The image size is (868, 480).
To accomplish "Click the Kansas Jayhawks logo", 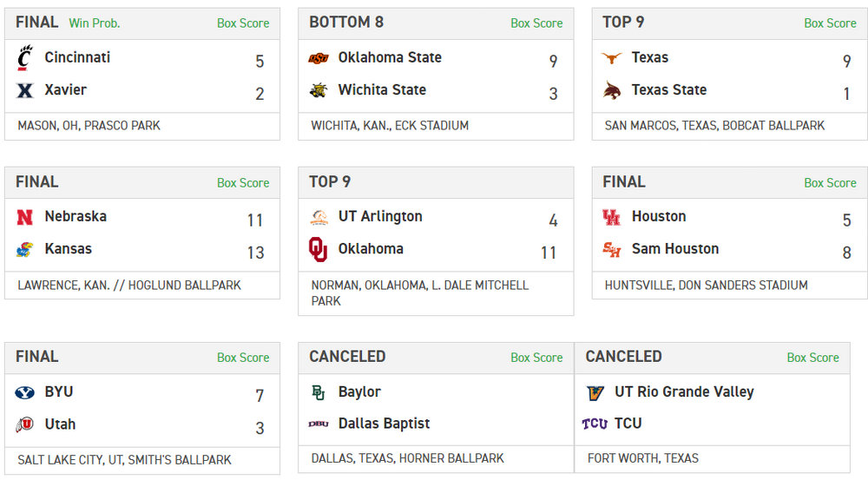I will point(24,249).
